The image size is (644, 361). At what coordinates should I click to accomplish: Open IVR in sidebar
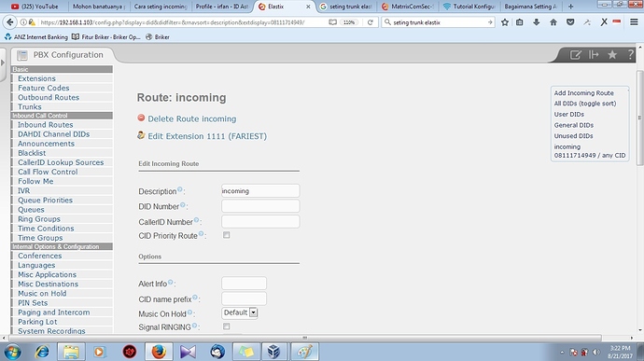(x=24, y=191)
